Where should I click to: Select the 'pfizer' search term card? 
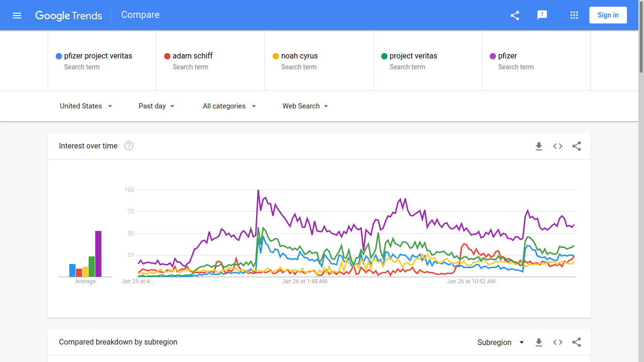point(536,61)
